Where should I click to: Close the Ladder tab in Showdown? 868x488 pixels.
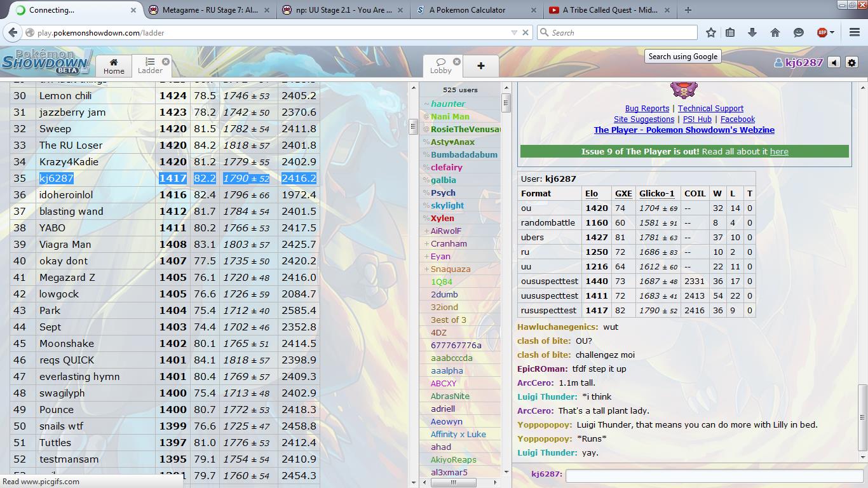click(x=166, y=62)
